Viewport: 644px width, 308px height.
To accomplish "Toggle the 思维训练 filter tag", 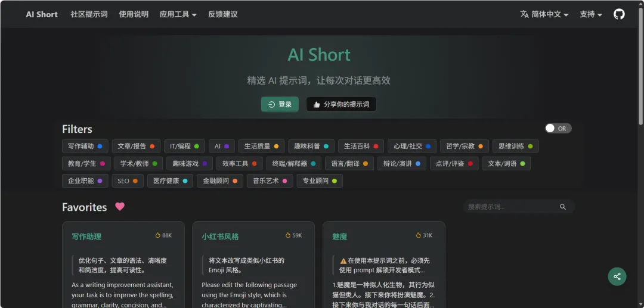I will click(x=515, y=146).
